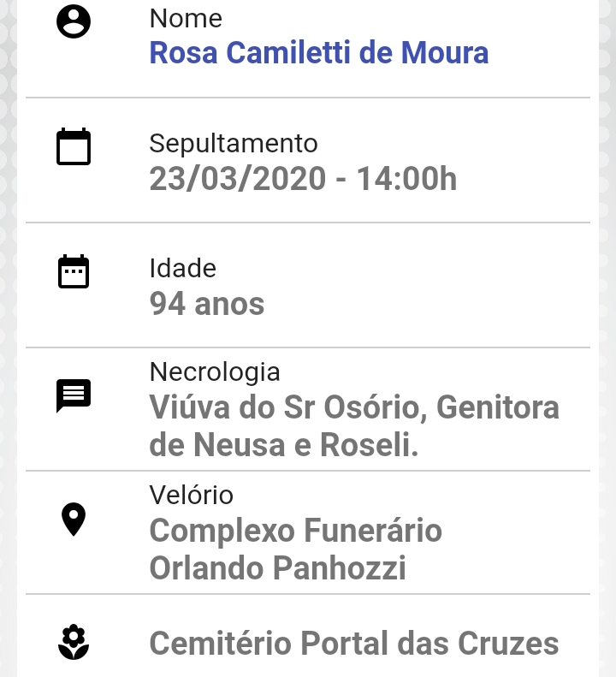Open the name Rosa Camiletti de Moura
616x677 pixels.
pos(319,53)
